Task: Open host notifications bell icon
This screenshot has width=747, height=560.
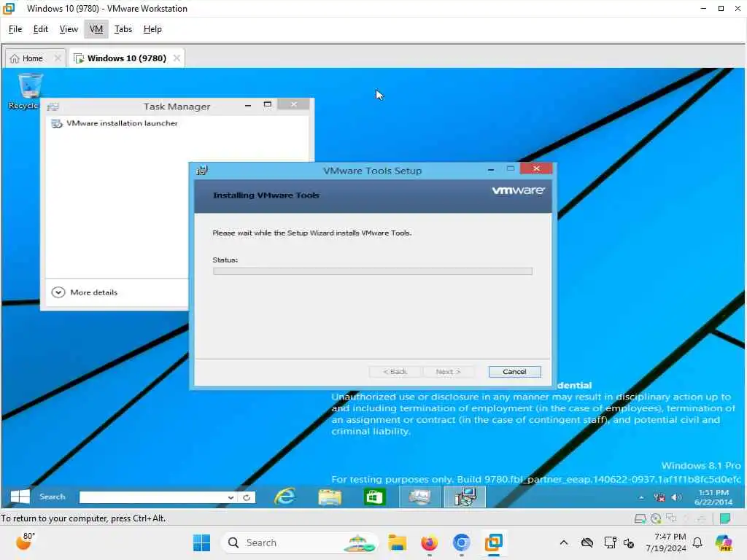Action: (697, 542)
